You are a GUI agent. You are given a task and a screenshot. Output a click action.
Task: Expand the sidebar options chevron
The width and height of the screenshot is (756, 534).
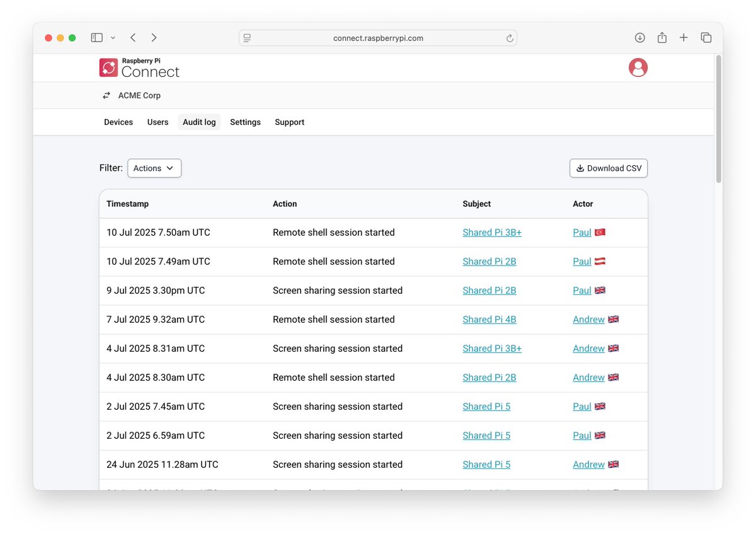113,38
